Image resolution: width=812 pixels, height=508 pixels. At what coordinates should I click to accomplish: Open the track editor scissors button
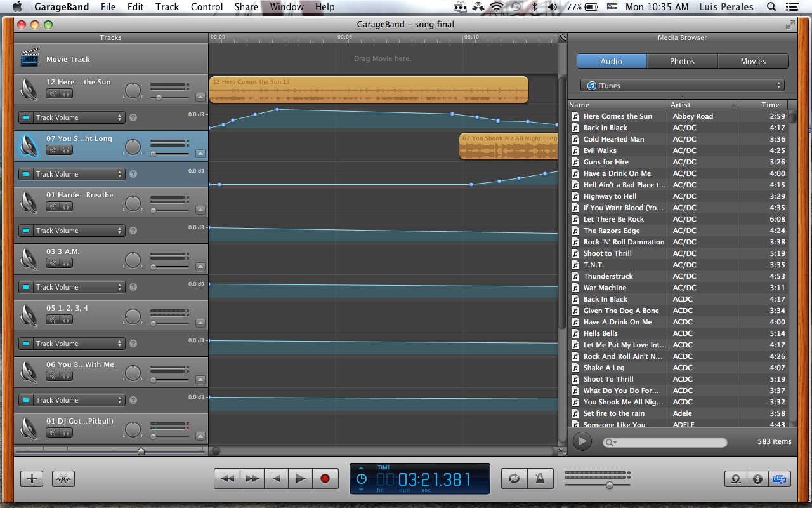pyautogui.click(x=63, y=479)
